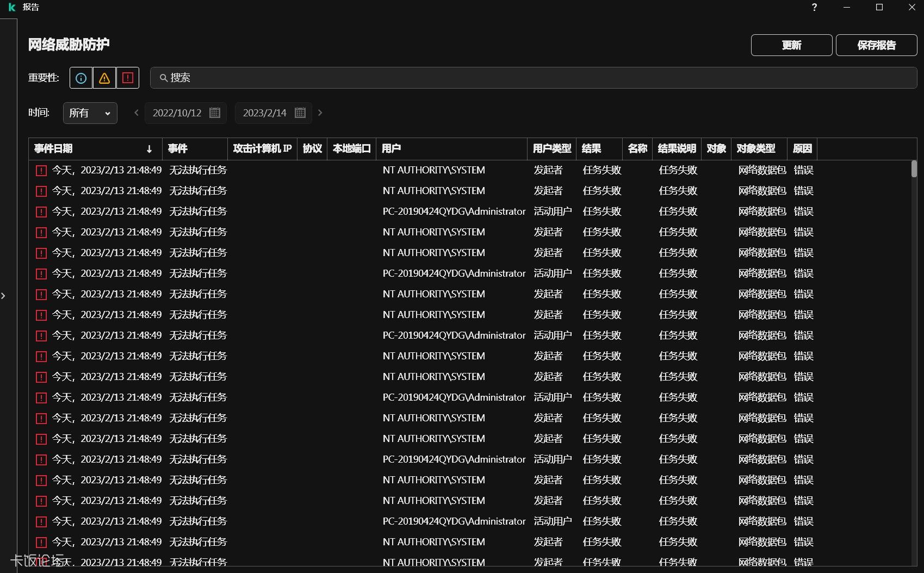Sort by 事件日期 column header

point(95,148)
